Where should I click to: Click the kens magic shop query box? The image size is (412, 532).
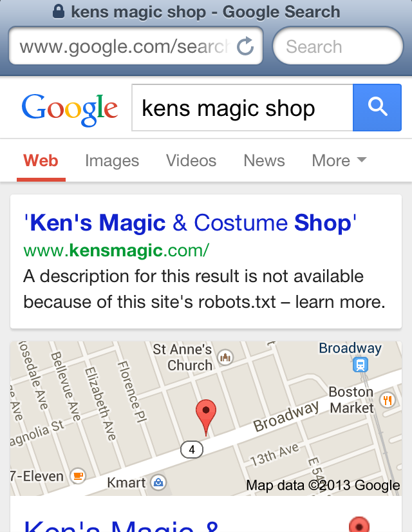[x=242, y=108]
